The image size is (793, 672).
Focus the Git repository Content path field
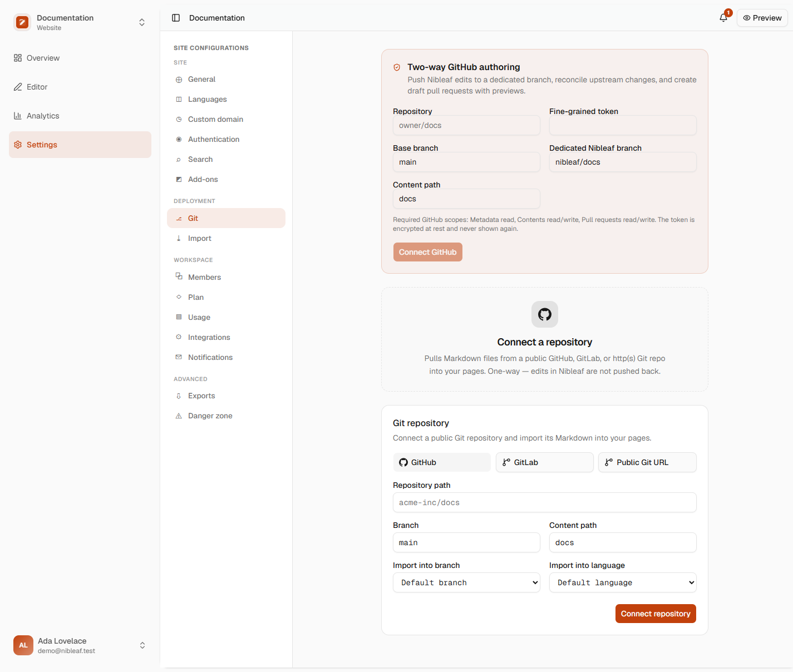(x=623, y=542)
